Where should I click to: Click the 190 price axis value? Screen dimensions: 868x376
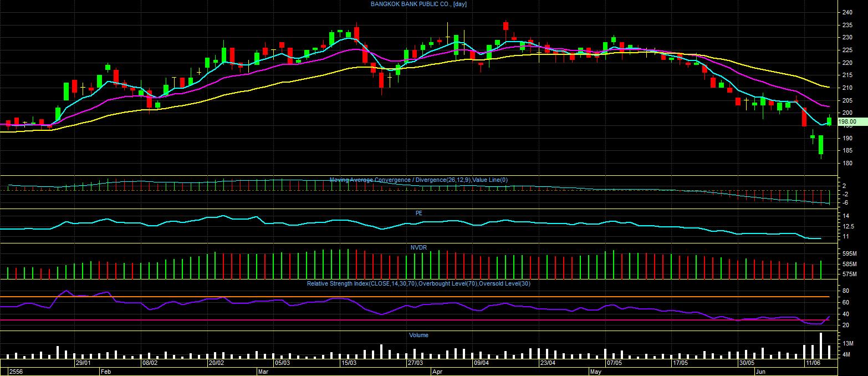(x=847, y=138)
